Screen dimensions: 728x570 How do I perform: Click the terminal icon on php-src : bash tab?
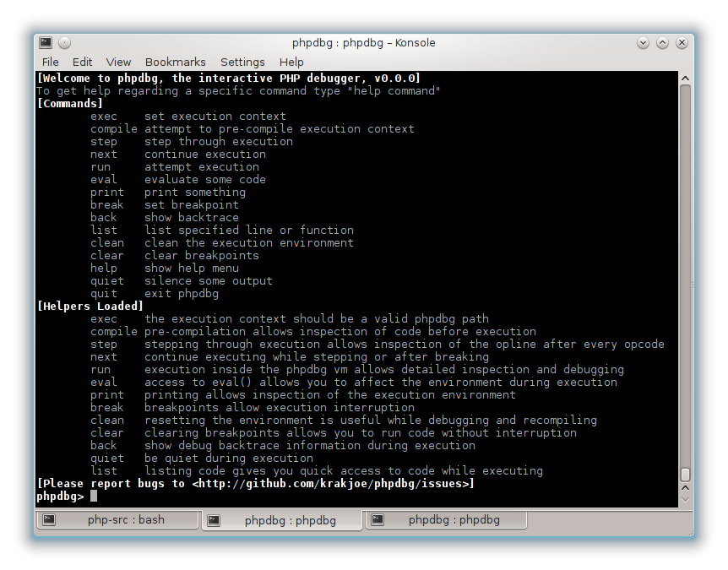click(x=50, y=520)
